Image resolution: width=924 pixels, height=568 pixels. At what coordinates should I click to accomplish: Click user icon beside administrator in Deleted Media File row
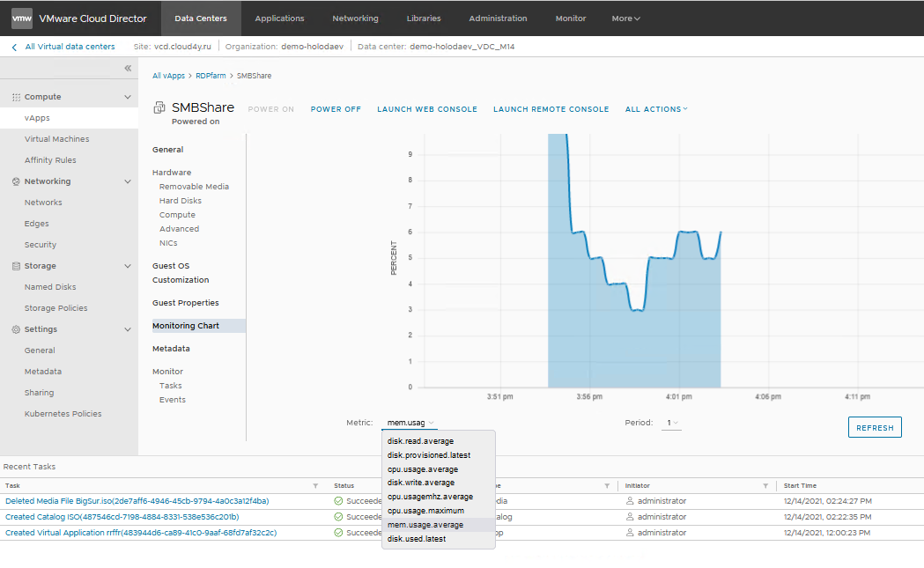click(629, 501)
